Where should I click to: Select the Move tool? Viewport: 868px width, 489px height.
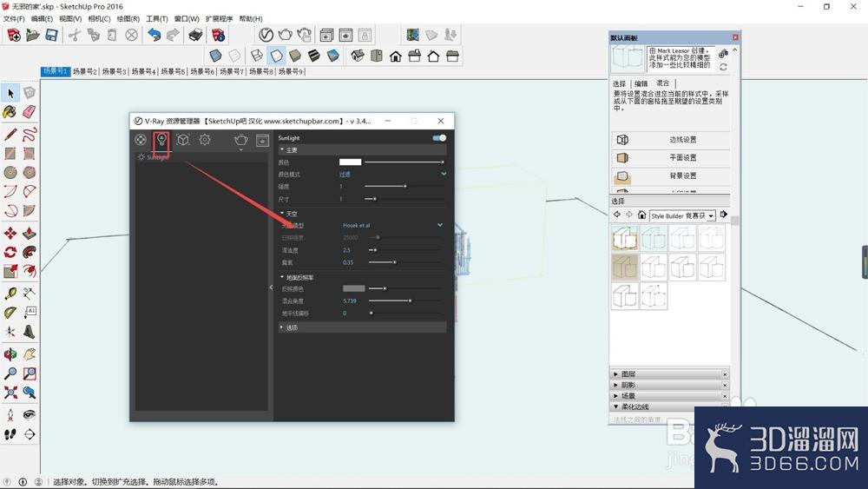tap(10, 233)
